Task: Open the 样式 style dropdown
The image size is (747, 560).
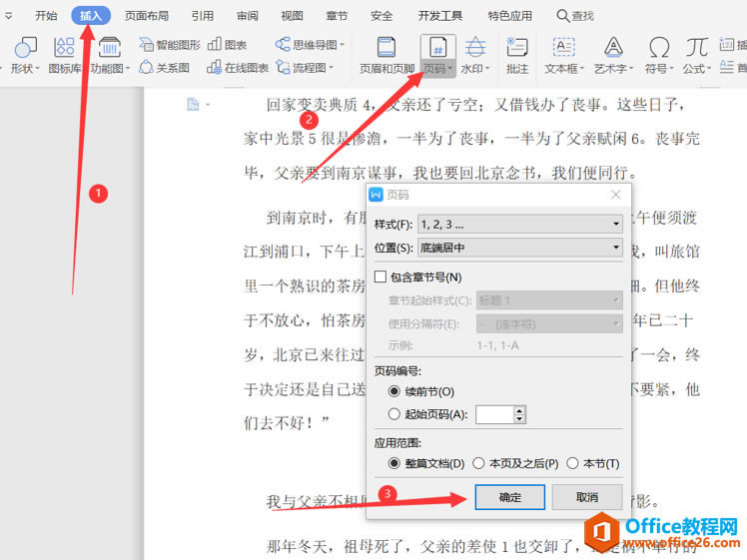Action: click(520, 224)
